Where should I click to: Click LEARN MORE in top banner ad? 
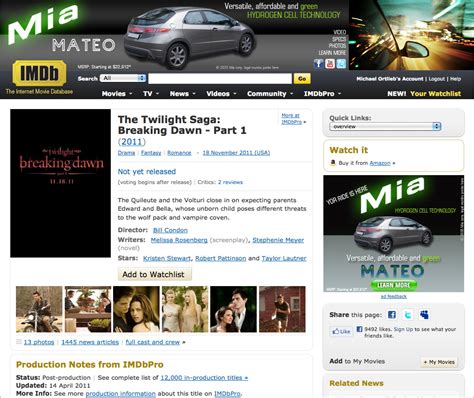point(332,53)
